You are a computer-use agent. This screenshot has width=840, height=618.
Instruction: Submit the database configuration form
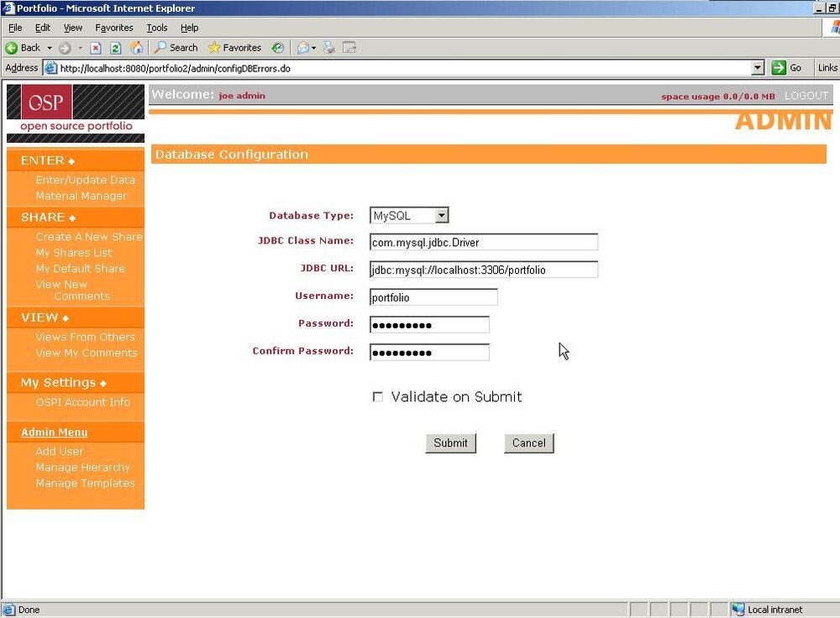pos(450,443)
